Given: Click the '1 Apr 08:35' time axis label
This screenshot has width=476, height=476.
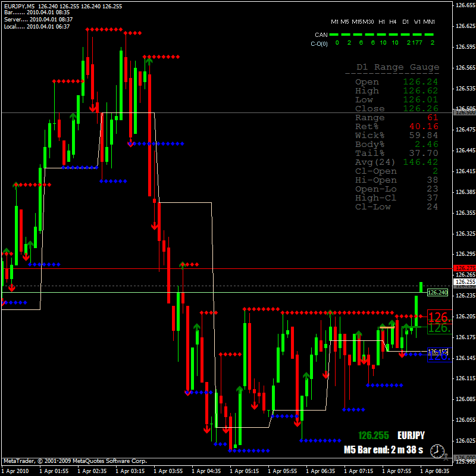Looking at the screenshot, I should tap(435, 471).
